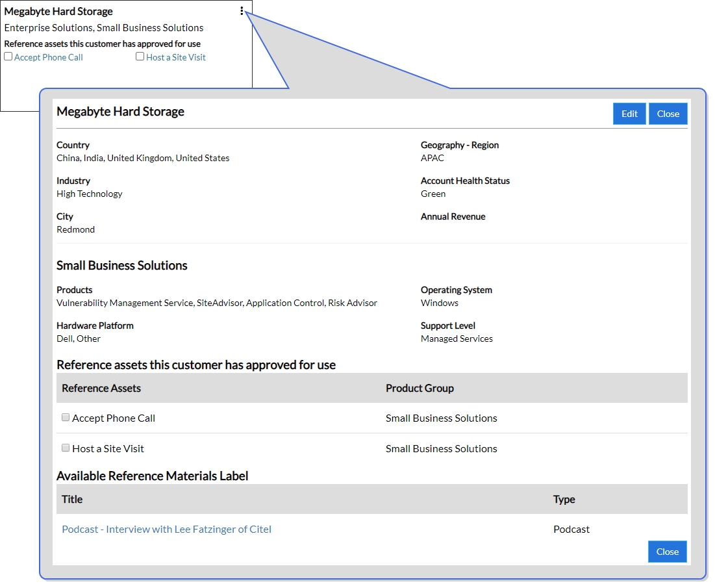Select the APAC region value
This screenshot has width=715, height=588.
point(433,159)
